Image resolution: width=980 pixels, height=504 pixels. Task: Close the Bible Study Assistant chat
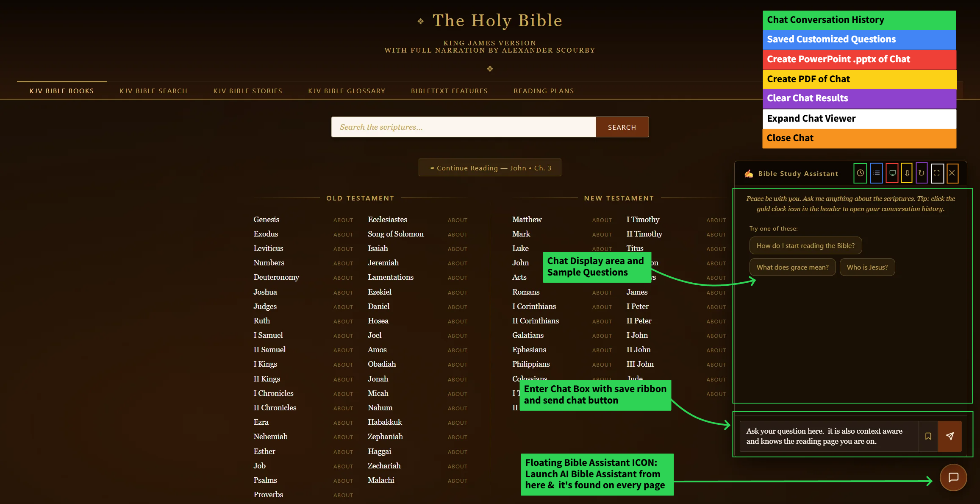tap(952, 173)
